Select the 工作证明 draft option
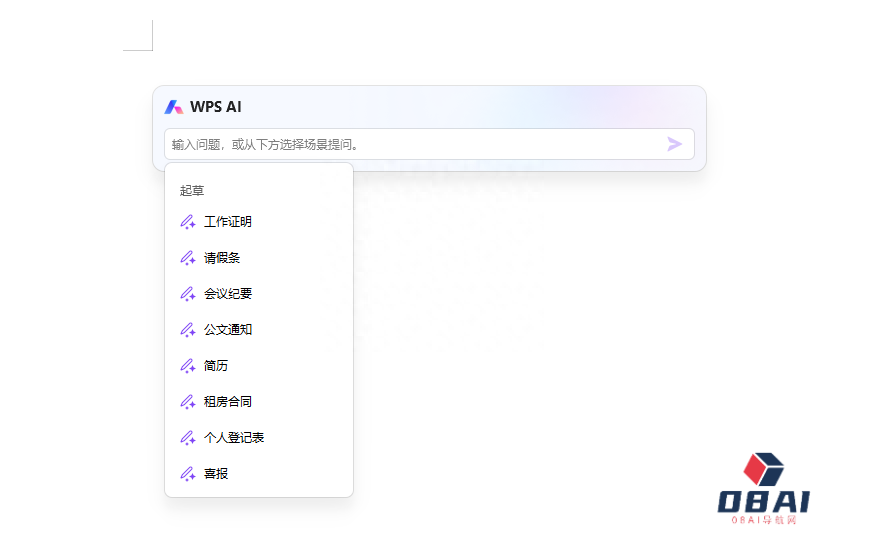The height and width of the screenshot is (535, 871). (228, 222)
